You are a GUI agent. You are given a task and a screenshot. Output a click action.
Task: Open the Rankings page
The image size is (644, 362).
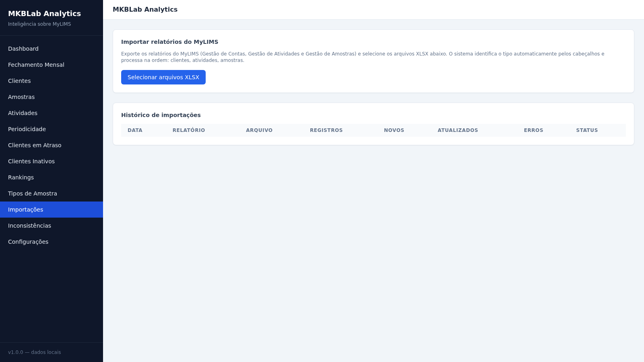pyautogui.click(x=52, y=177)
